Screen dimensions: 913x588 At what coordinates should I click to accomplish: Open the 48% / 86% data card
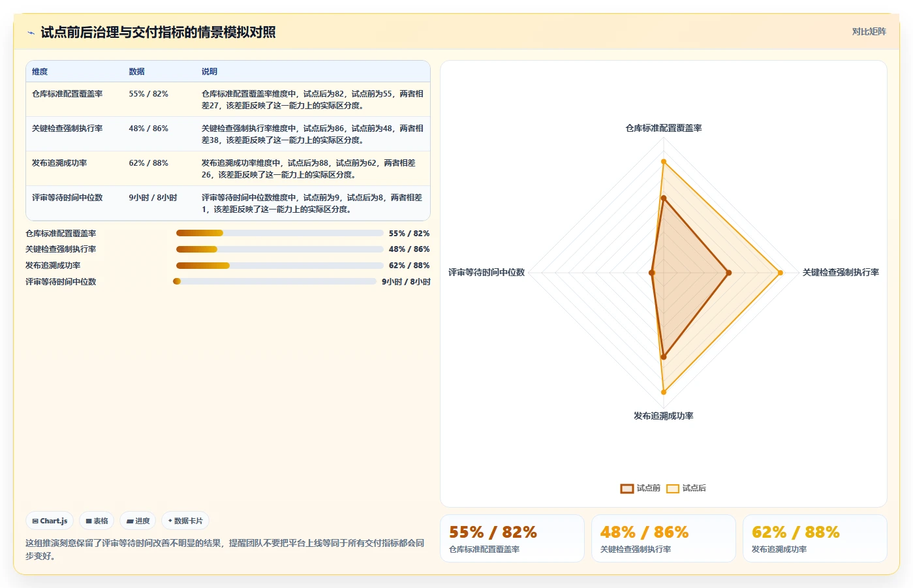click(664, 538)
